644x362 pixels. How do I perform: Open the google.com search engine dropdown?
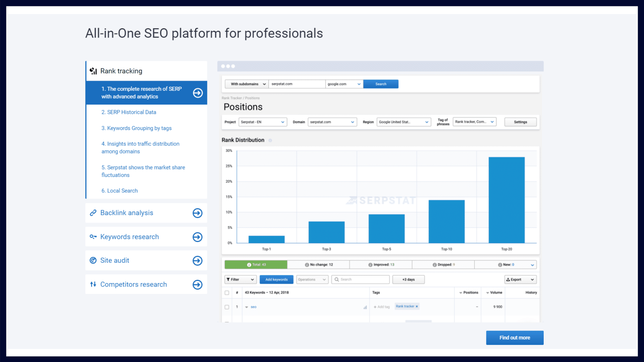coord(344,84)
